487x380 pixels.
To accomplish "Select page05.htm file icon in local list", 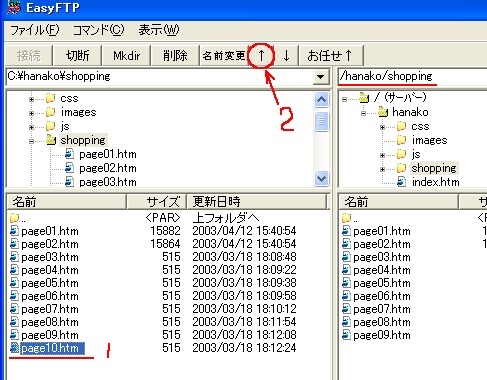I will click(14, 283).
